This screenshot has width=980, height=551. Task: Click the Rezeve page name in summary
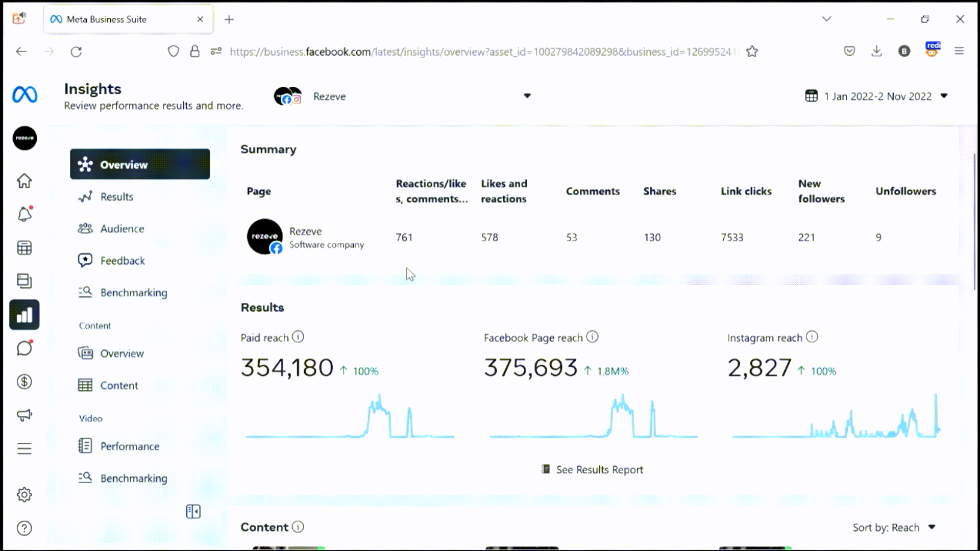(305, 231)
